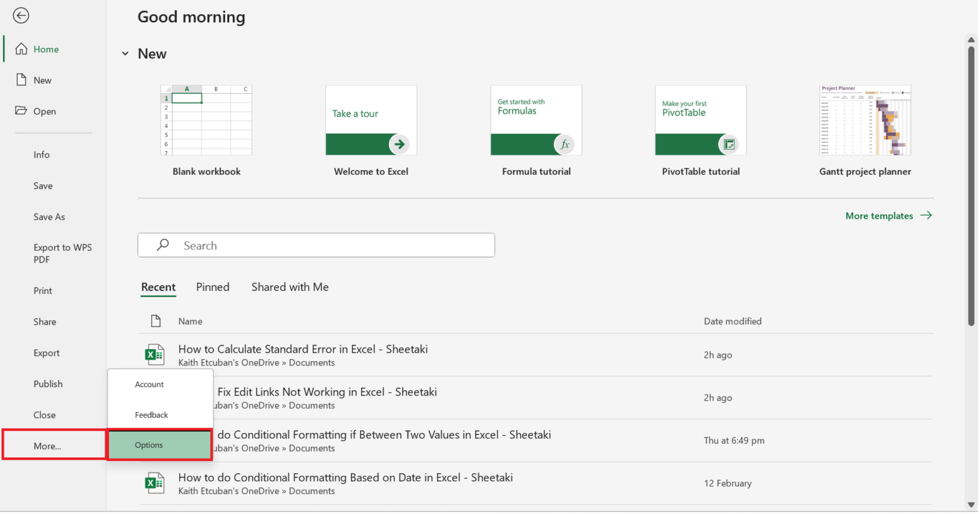Screen dimensions: 980x514
Task: Click the fx icon on the Formula tutorial card
Action: pyautogui.click(x=565, y=144)
